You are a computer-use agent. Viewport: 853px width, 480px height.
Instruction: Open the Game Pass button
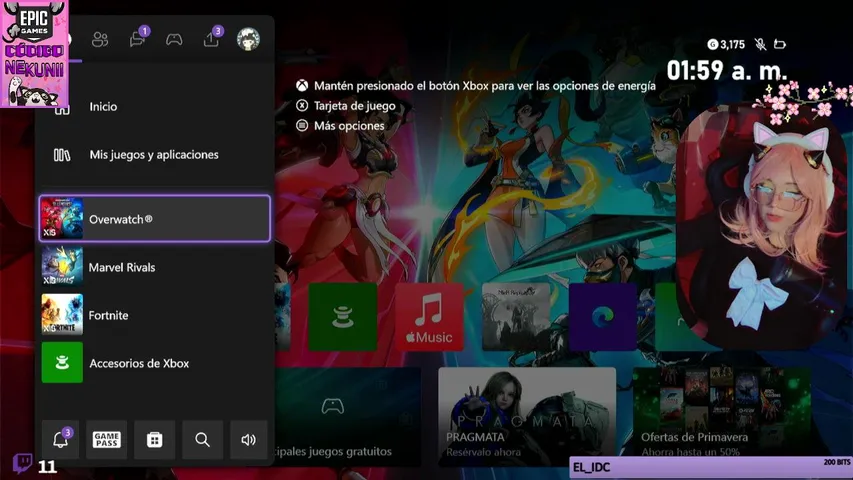point(107,439)
